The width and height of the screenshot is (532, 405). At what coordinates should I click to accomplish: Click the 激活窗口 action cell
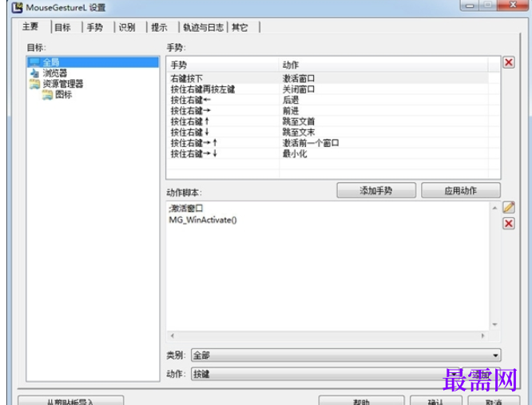tap(299, 78)
